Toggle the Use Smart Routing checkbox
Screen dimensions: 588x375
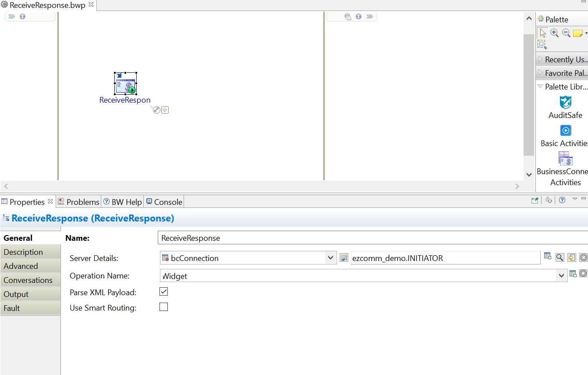coord(163,307)
